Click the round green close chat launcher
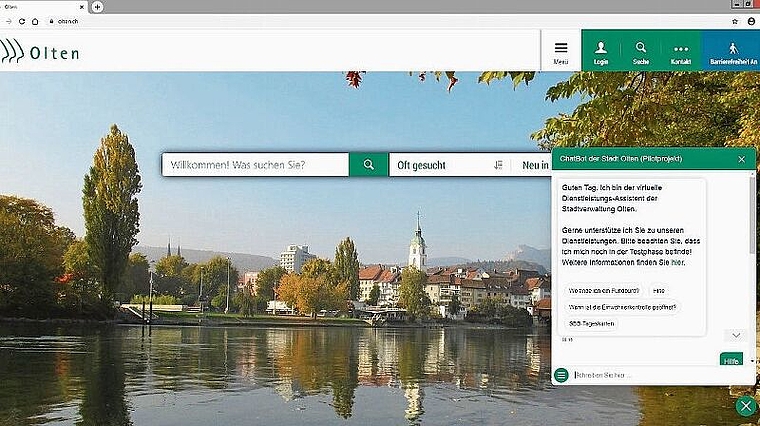The height and width of the screenshot is (426, 760). click(x=746, y=406)
